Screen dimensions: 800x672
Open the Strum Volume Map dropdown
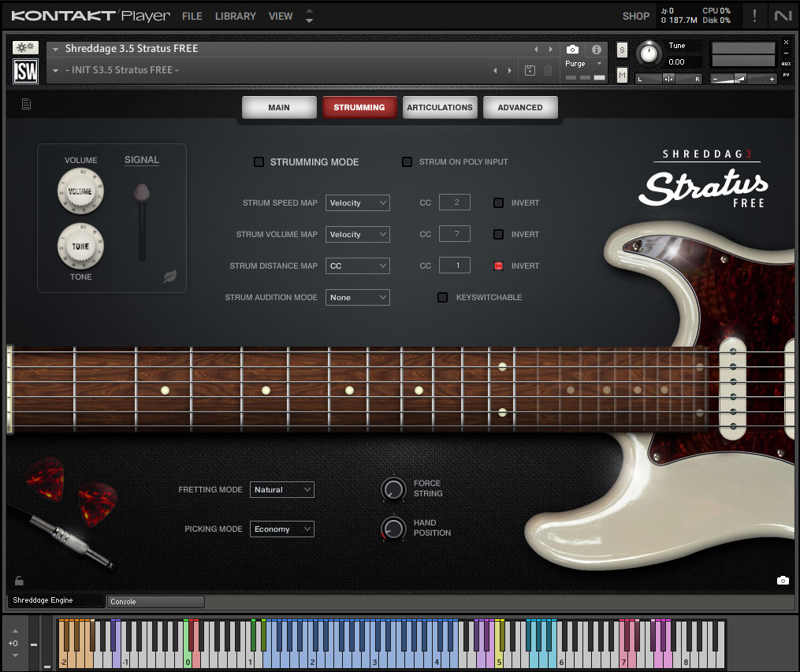(358, 235)
